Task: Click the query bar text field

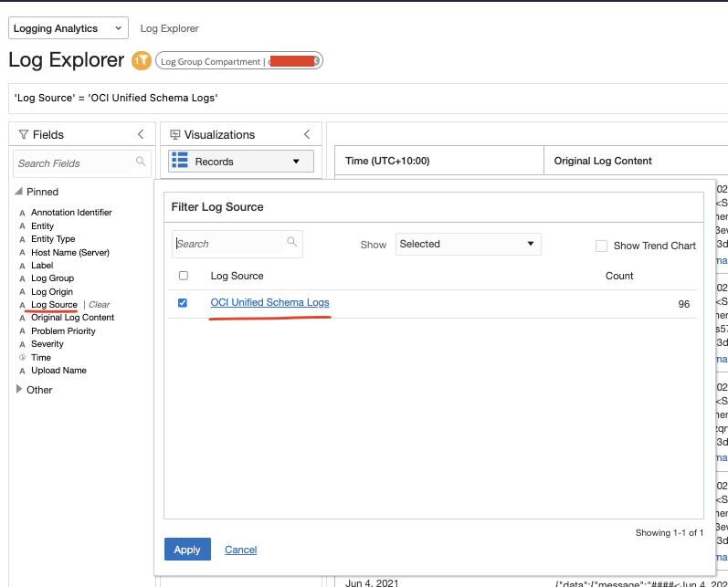Action: 368,98
